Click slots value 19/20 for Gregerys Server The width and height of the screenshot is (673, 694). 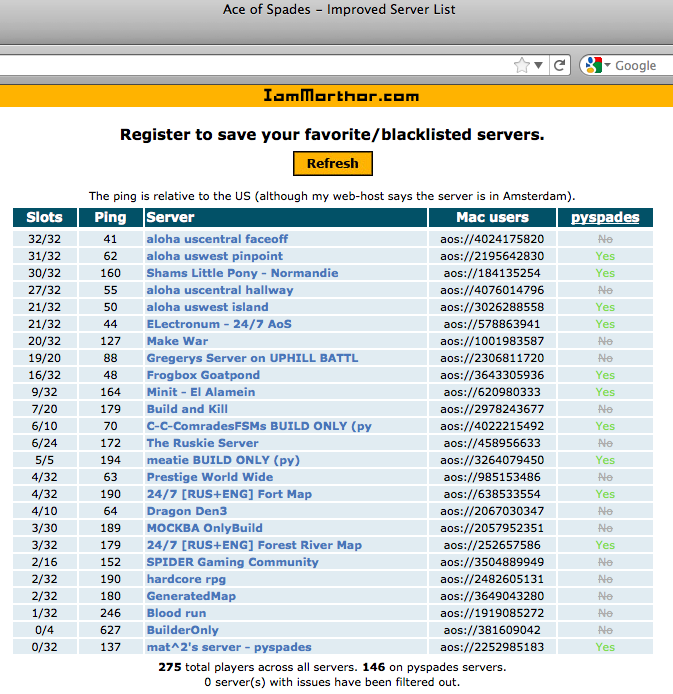(44, 358)
